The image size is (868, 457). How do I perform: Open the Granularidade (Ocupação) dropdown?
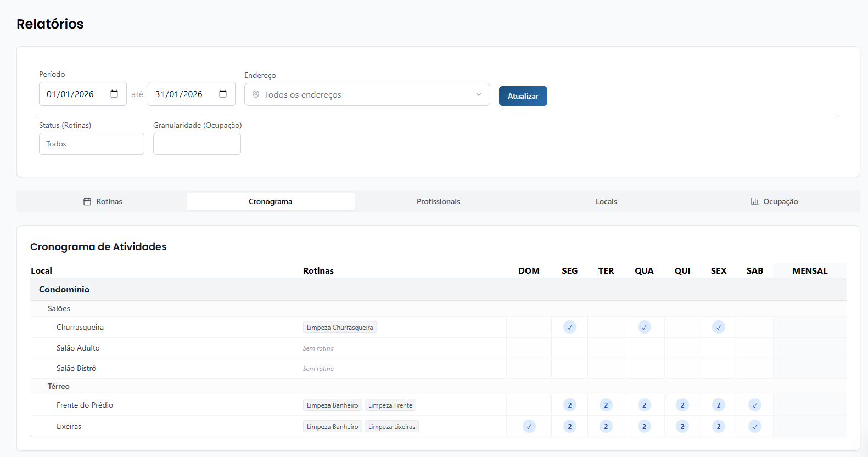point(197,144)
